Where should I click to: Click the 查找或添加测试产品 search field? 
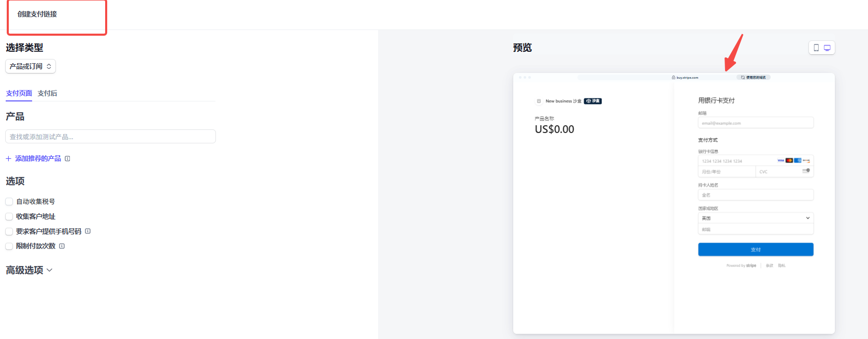click(x=110, y=136)
